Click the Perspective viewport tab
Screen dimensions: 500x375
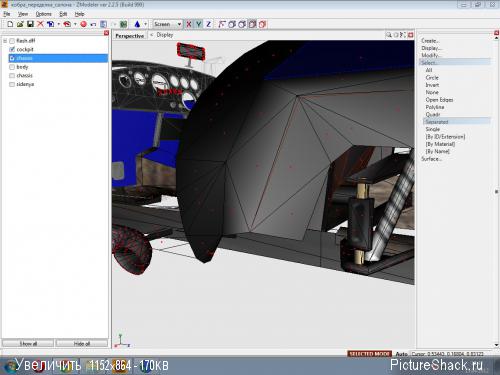pos(130,36)
